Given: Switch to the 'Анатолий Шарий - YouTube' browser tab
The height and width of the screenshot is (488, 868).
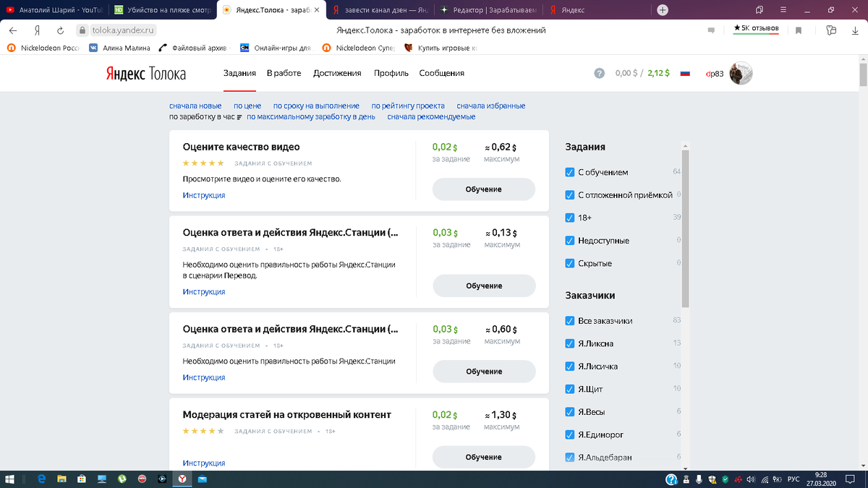Looking at the screenshot, I should 54,10.
